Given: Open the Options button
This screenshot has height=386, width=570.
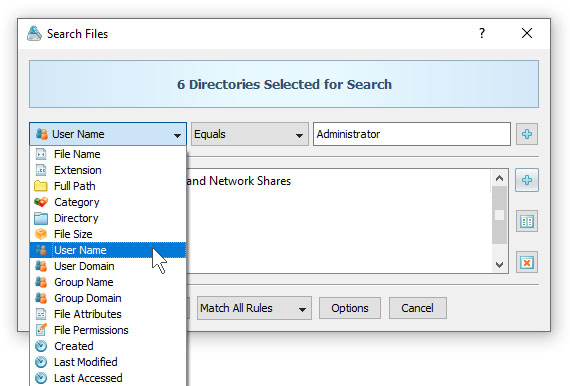Looking at the screenshot, I should [x=350, y=308].
